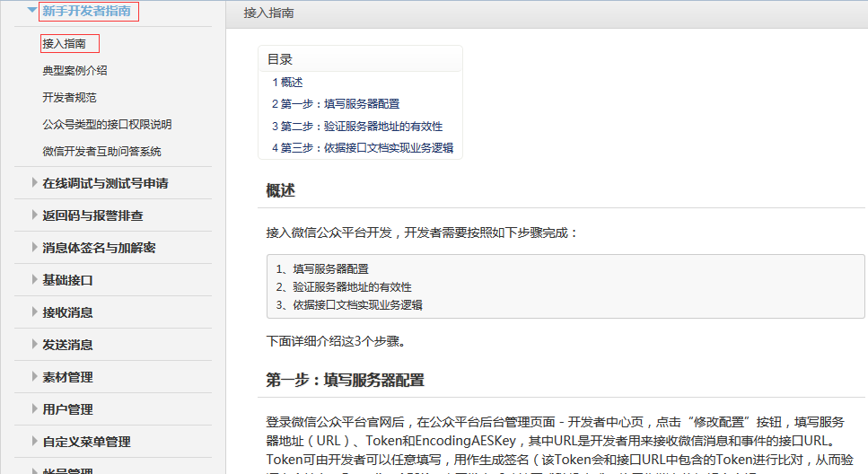868x474 pixels.
Task: Jump to 3 第二步：验证服务器地址的有效性 link
Action: (357, 127)
